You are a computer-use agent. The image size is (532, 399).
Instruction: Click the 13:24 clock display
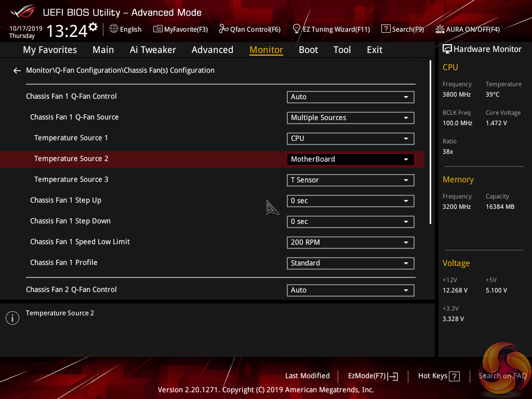[67, 31]
